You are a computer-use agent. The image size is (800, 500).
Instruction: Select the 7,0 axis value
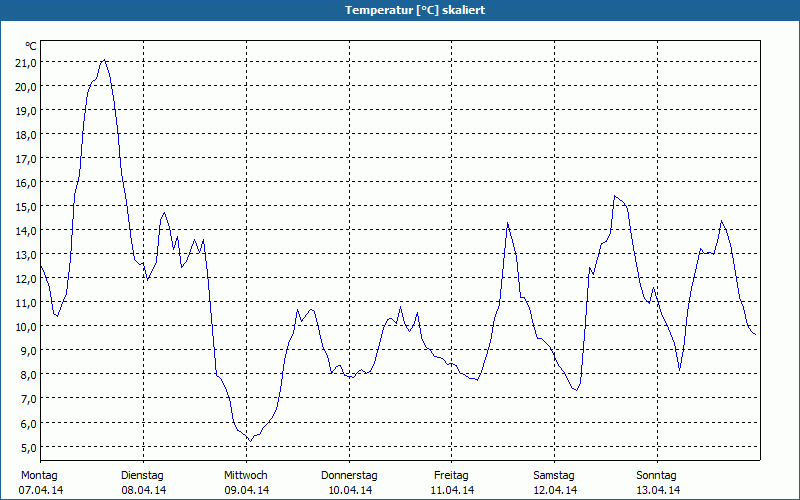pos(28,399)
